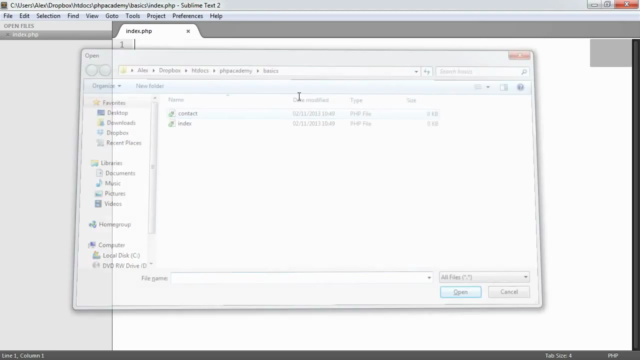Viewport: 640px width, 360px height.
Task: Sort by Name column header
Action: 176,100
